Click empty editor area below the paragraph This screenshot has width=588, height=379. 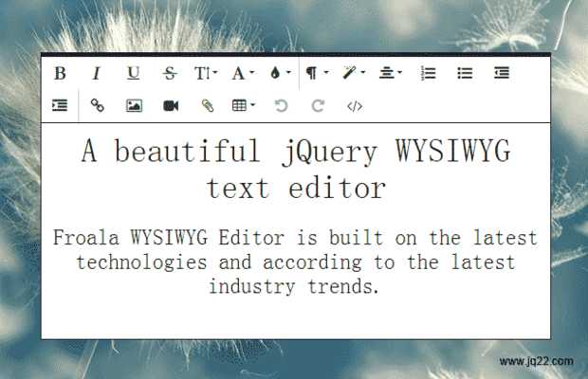296,318
